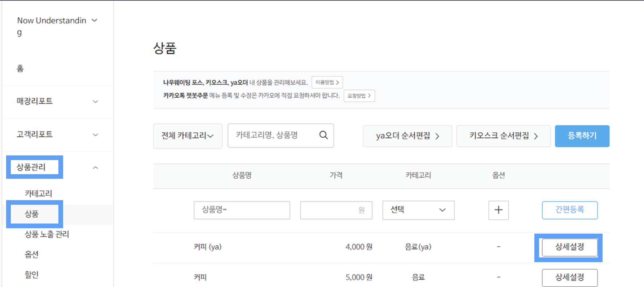The height and width of the screenshot is (287, 644).
Task: Click the 커피 (ya) product name
Action: (x=208, y=247)
